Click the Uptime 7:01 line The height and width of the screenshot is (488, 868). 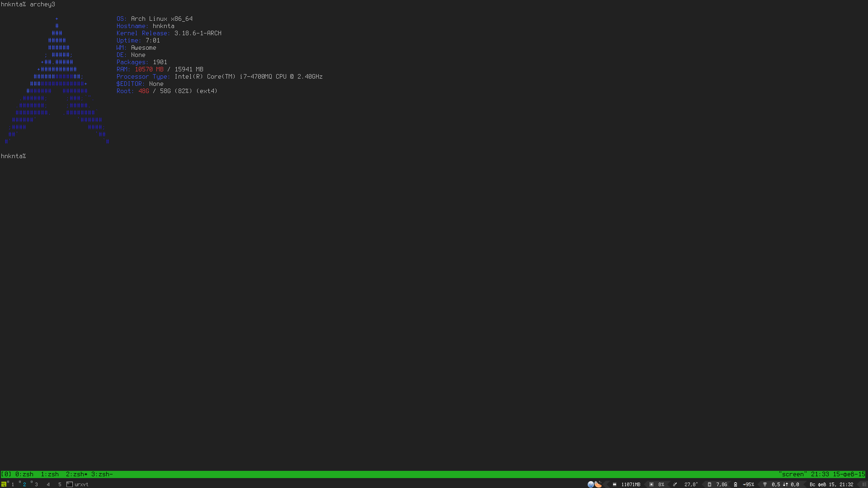coord(138,41)
